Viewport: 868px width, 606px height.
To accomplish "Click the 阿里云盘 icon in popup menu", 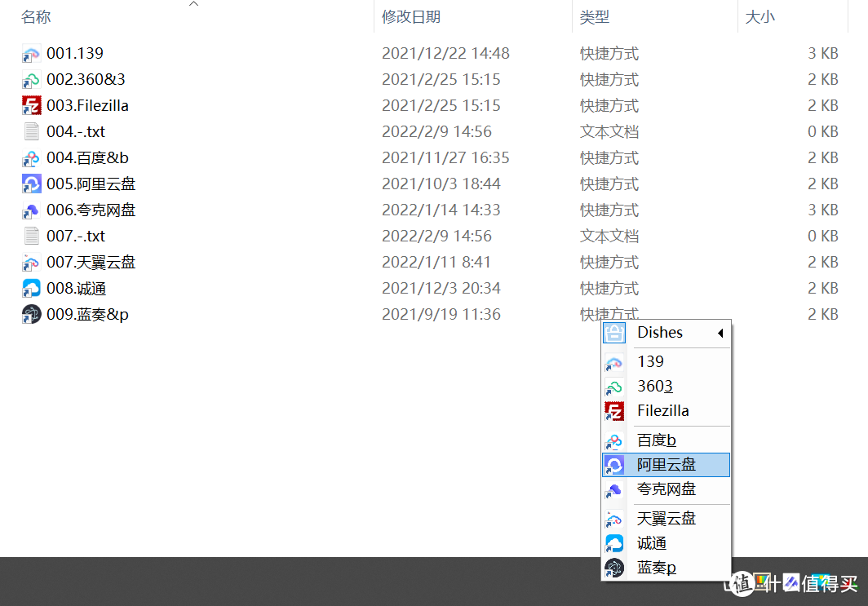I will tap(614, 465).
